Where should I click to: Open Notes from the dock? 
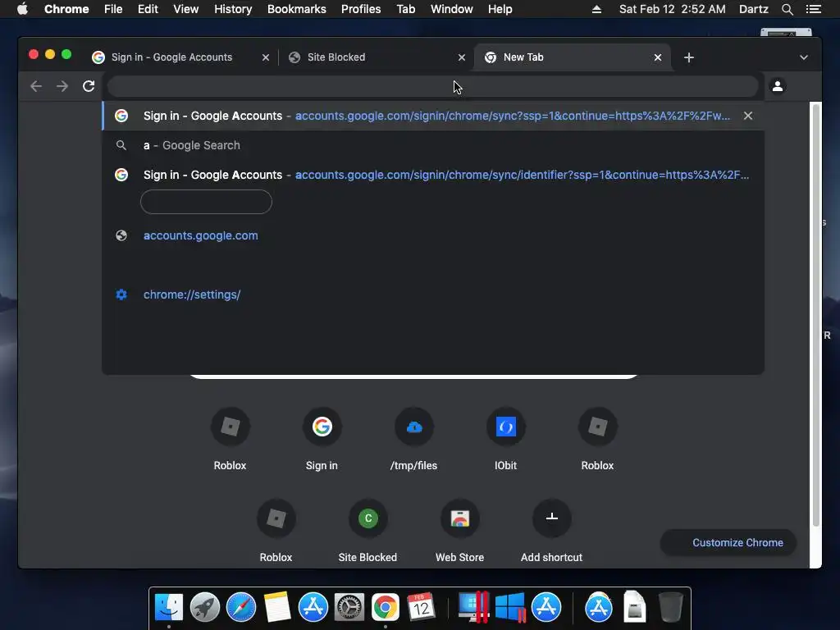pyautogui.click(x=277, y=607)
